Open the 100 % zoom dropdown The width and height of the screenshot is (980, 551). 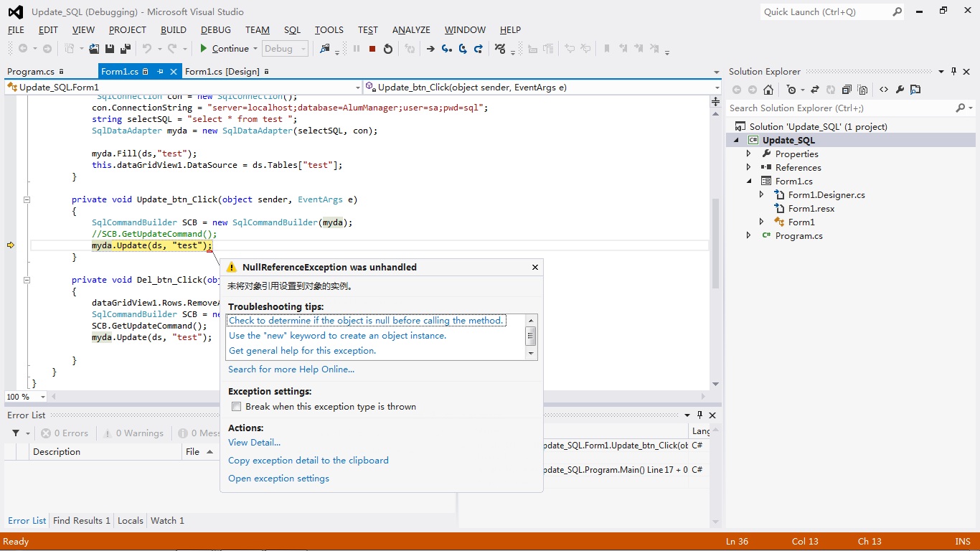(43, 397)
